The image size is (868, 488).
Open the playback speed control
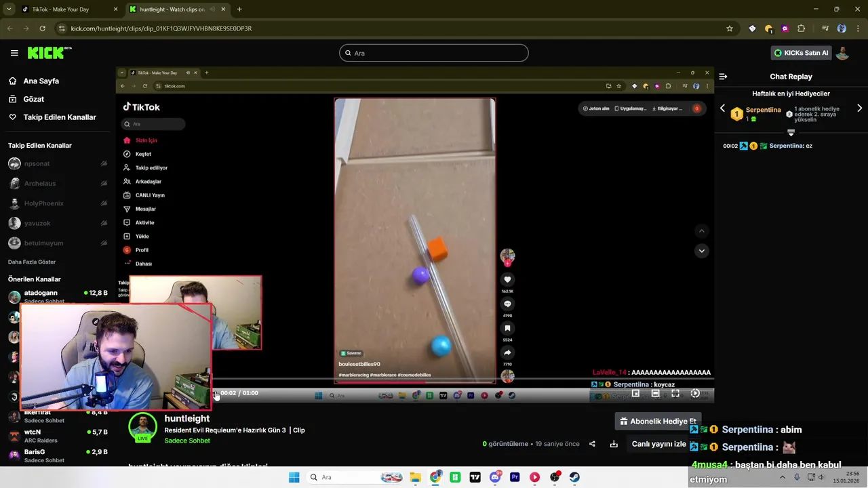pyautogui.click(x=695, y=393)
